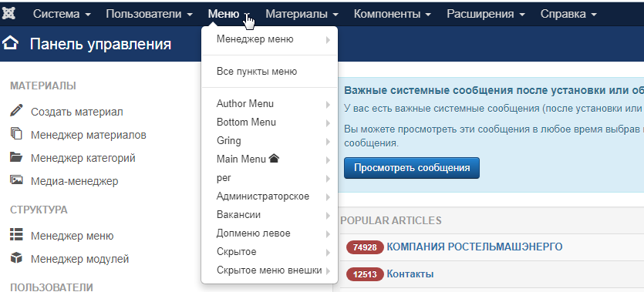
Task: Expand submenu arrow beside Author Menu
Action: click(x=328, y=105)
